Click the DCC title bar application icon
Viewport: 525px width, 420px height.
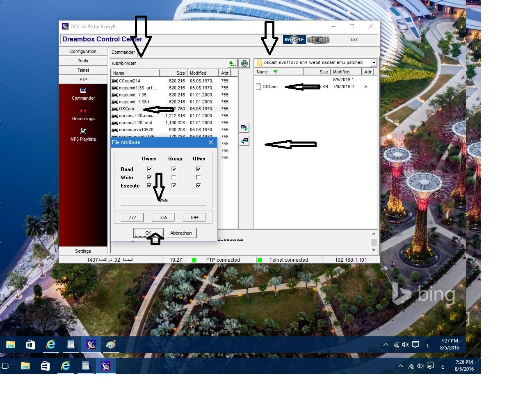pos(65,26)
